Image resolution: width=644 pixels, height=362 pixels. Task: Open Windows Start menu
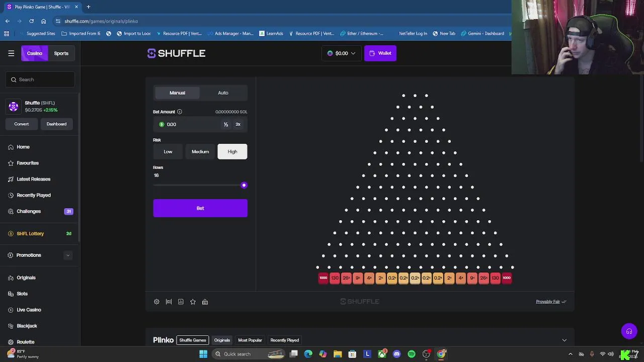203,354
